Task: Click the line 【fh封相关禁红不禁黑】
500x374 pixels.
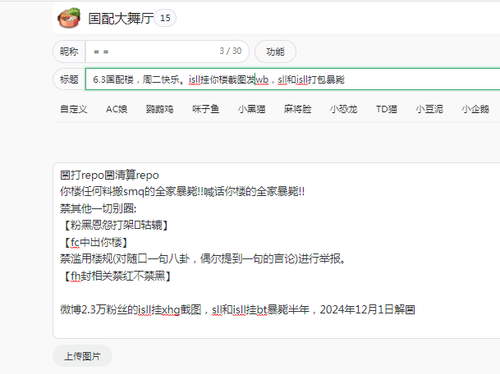Action: pyautogui.click(x=117, y=276)
